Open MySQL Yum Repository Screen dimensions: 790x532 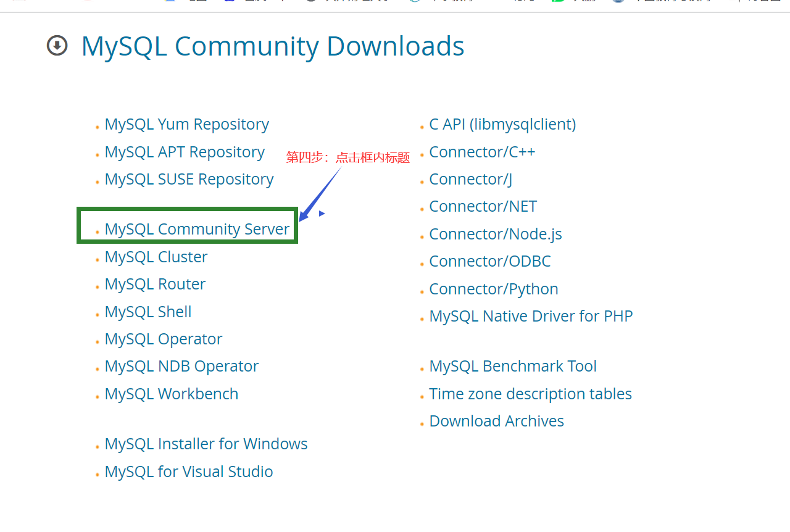(x=187, y=125)
